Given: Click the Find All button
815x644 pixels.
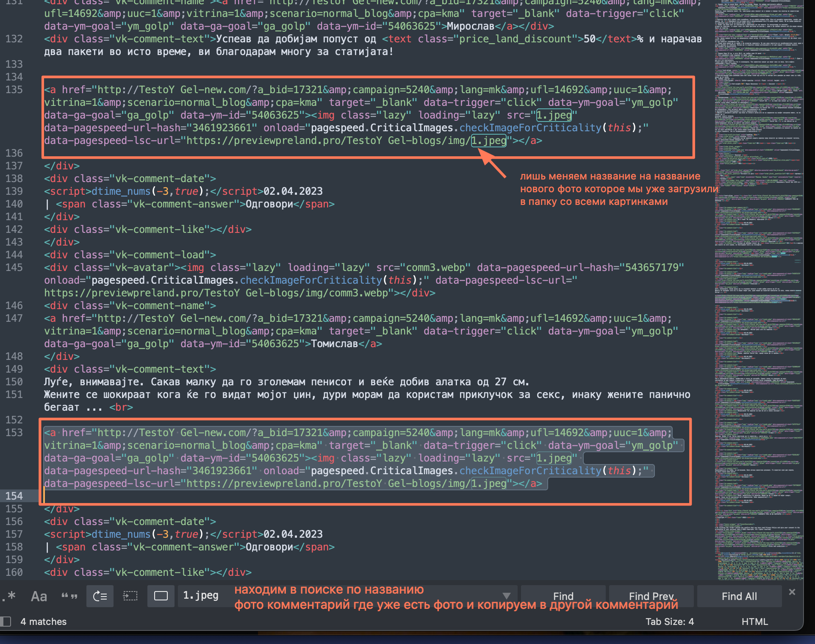Looking at the screenshot, I should click(739, 596).
